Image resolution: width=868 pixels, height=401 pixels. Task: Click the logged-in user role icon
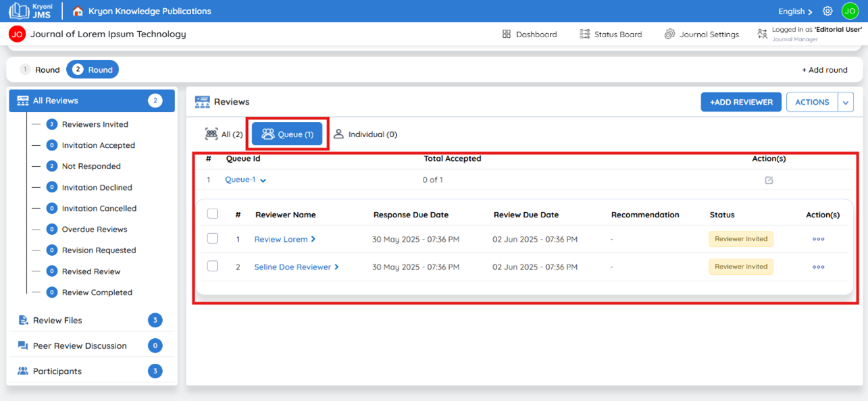point(763,34)
